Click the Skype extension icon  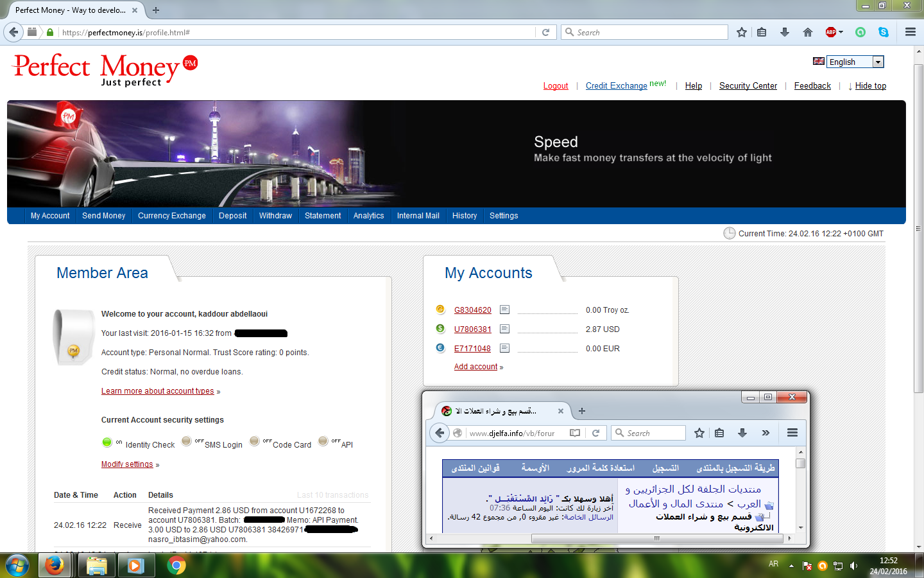point(884,32)
